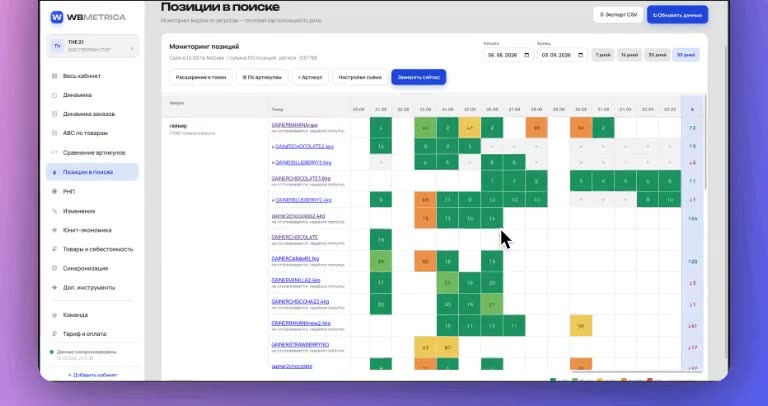Image resolution: width=768 pixels, height=406 pixels.
Task: Select the 90 дней period chip
Action: point(686,55)
